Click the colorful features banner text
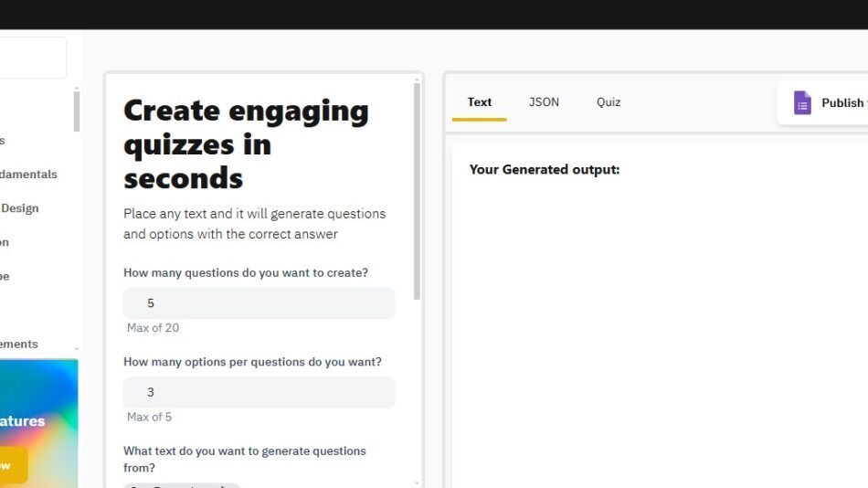 pyautogui.click(x=23, y=421)
